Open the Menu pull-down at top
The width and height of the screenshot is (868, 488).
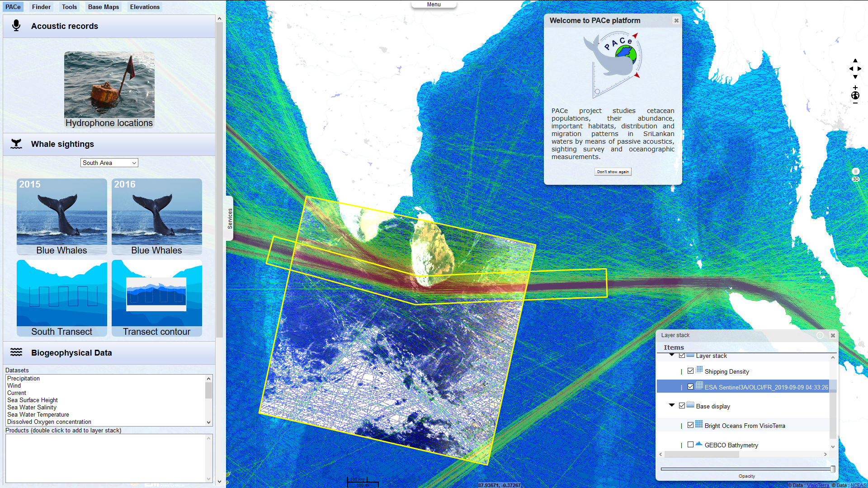(x=434, y=5)
